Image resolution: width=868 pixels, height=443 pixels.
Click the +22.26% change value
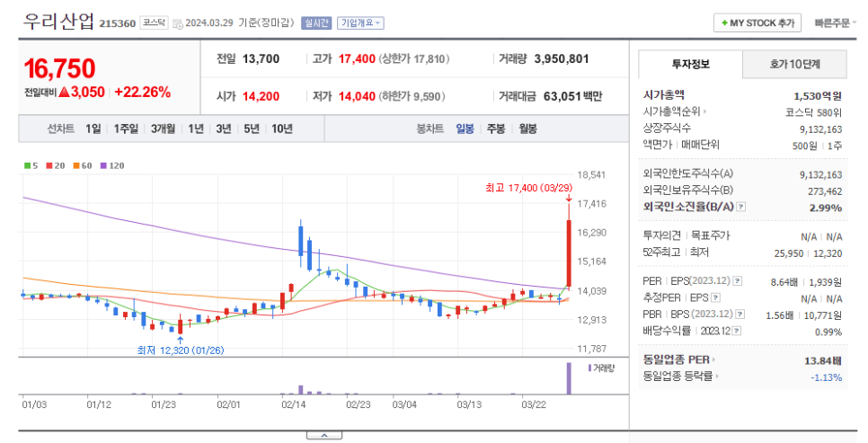coord(142,92)
